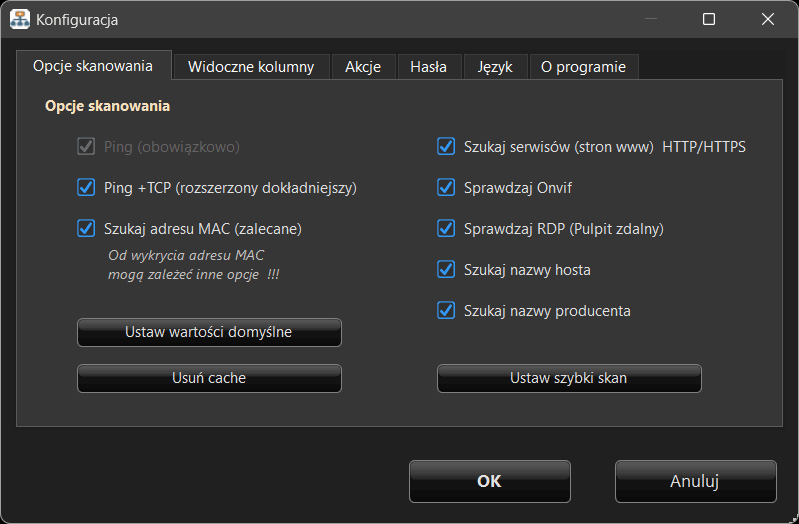Go to the Język tab

(x=495, y=67)
